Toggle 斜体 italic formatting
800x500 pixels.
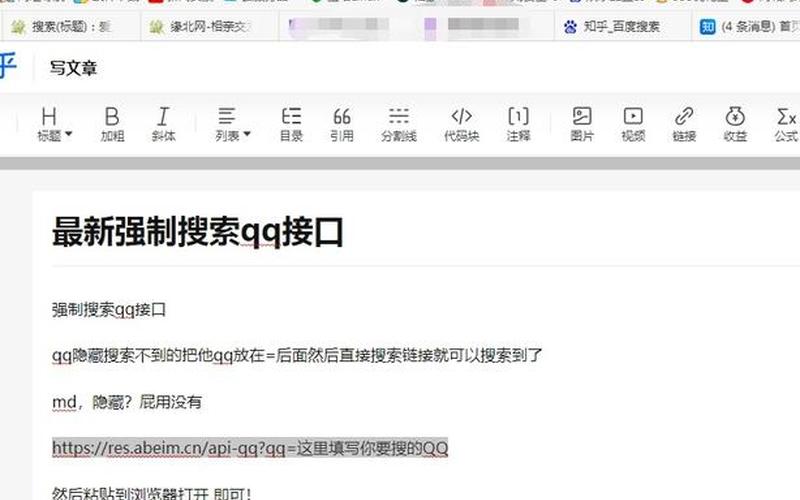163,124
